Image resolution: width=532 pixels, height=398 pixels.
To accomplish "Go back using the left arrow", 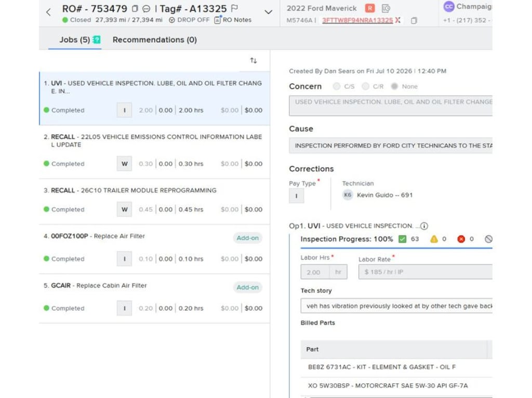I will coord(48,12).
